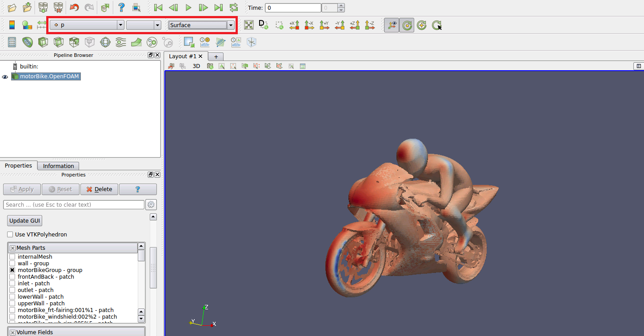Zoom to data
This screenshot has width=644, height=336.
pyautogui.click(x=264, y=25)
